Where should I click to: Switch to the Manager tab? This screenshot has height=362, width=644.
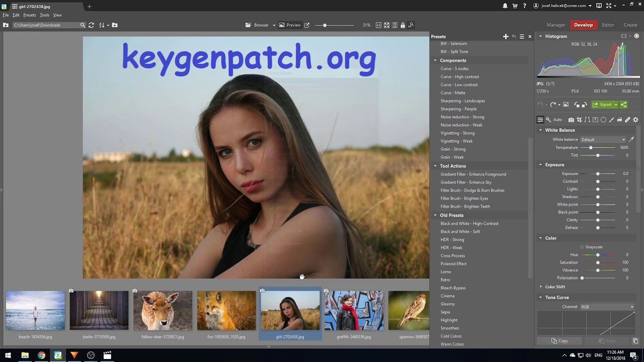pos(556,25)
